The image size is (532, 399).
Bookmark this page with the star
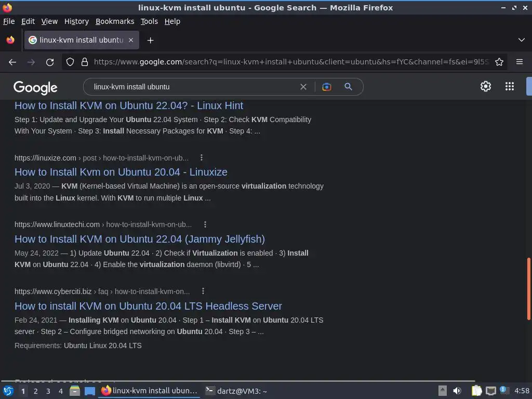[x=499, y=62]
